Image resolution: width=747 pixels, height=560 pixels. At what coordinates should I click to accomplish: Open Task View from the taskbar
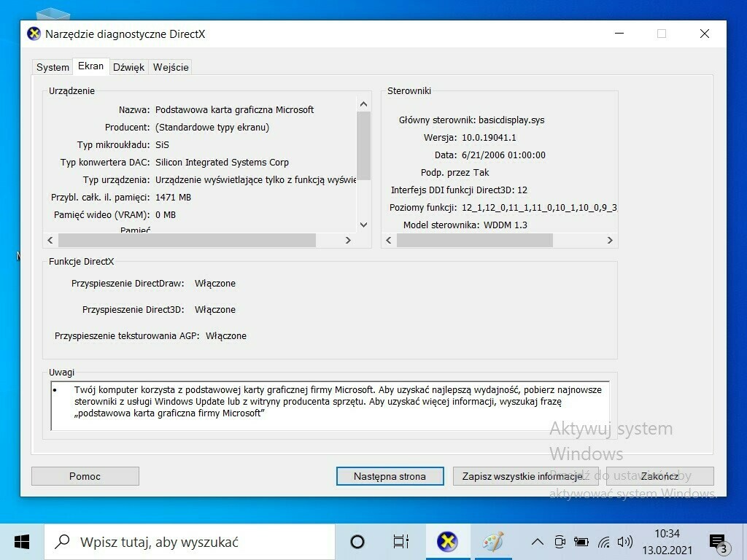pyautogui.click(x=401, y=541)
